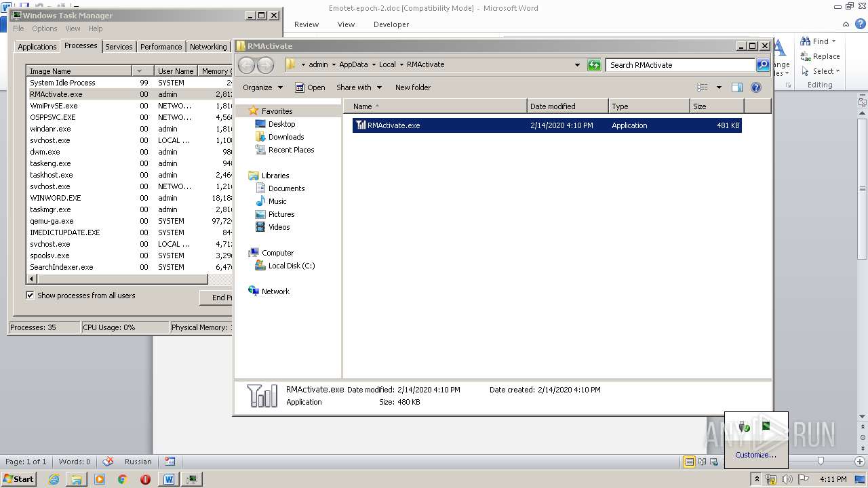
Task: Expand dropdown arrow after Local in address path
Action: pyautogui.click(x=401, y=65)
